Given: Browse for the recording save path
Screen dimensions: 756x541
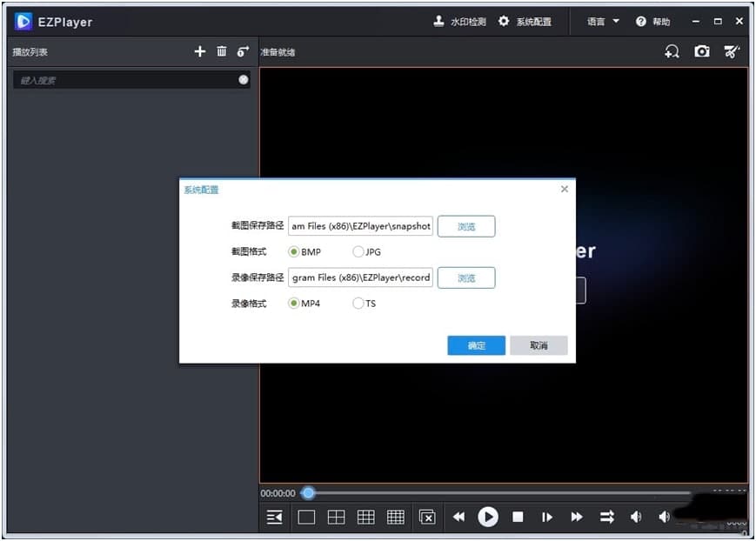Looking at the screenshot, I should [466, 277].
